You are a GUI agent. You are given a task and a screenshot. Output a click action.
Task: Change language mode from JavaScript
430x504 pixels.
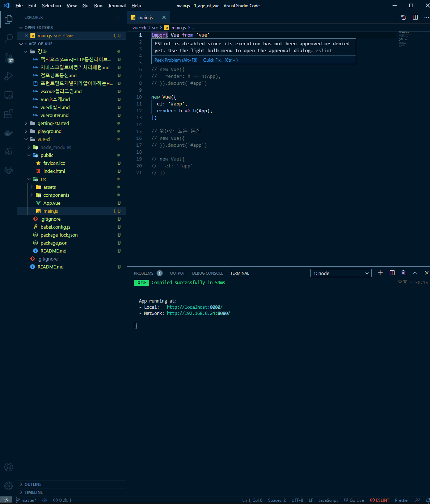coord(328,500)
